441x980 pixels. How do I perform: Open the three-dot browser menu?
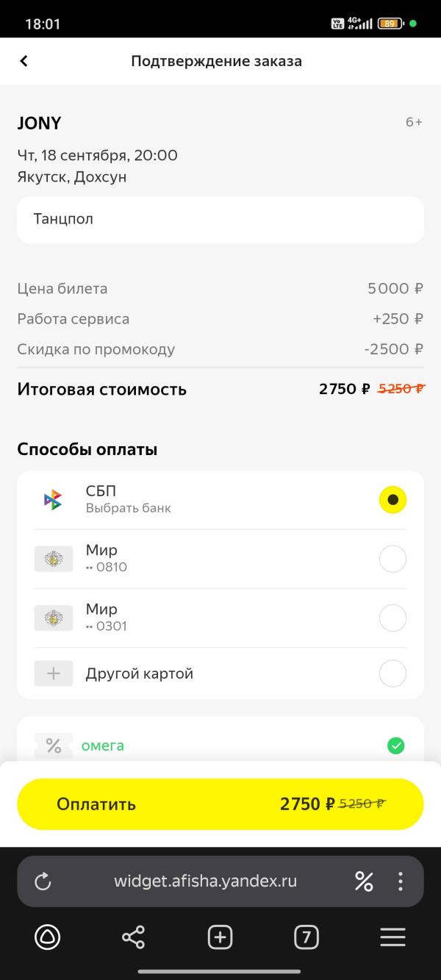click(x=401, y=881)
